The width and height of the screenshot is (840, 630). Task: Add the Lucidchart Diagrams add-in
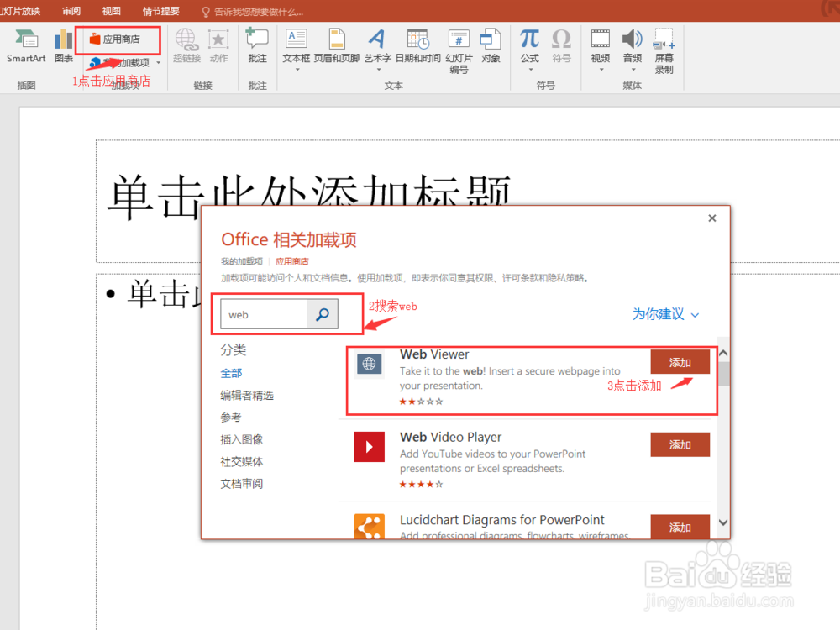[680, 528]
